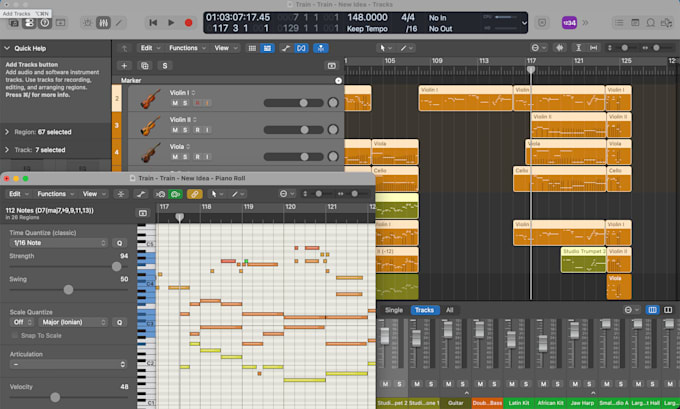Open the Editors pencil button
The image size is (680, 409).
tap(119, 23)
